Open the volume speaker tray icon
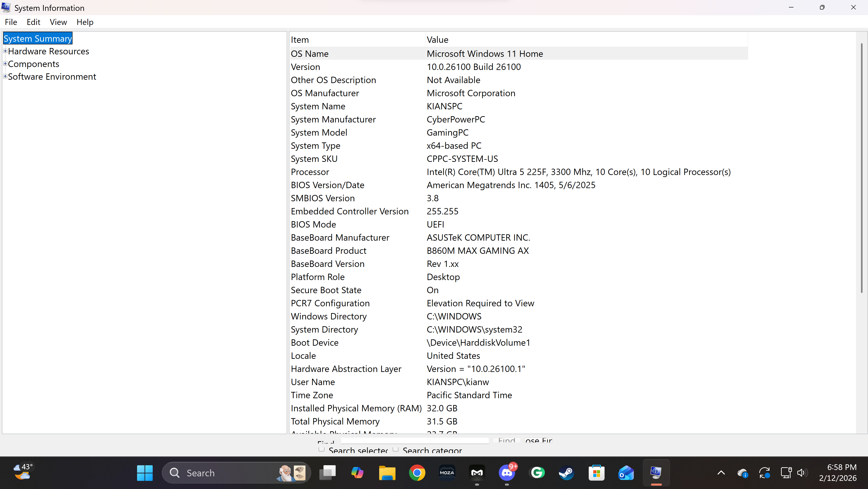This screenshot has height=489, width=868. point(802,473)
